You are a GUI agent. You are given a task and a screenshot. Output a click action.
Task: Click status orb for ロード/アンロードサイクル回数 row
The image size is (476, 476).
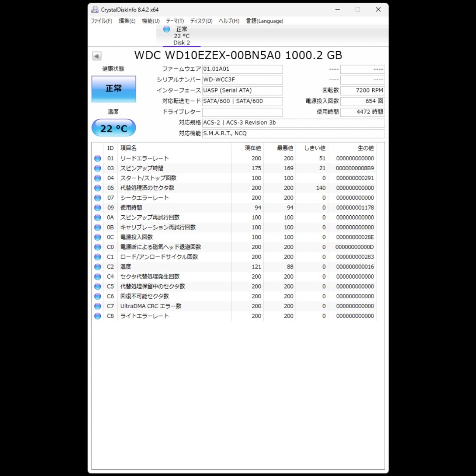98,257
